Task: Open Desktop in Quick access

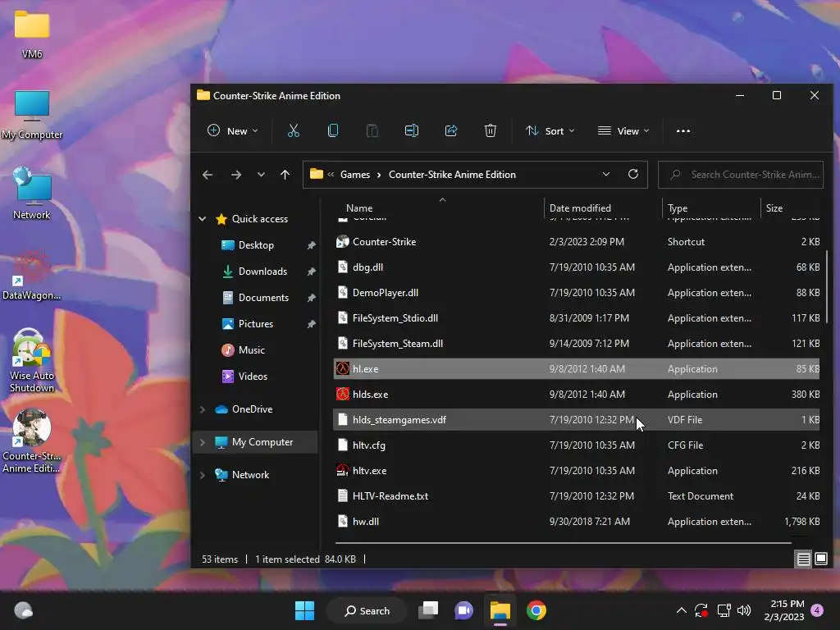Action: 256,244
